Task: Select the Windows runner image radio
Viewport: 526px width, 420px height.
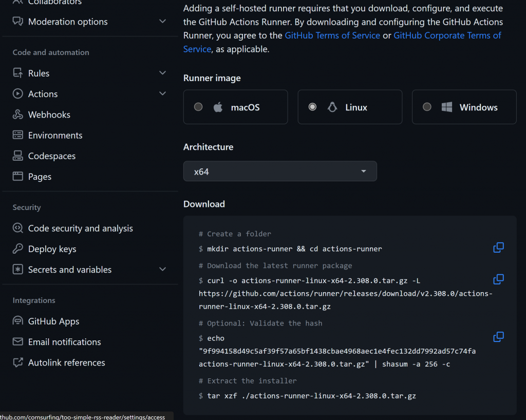Action: coord(427,107)
